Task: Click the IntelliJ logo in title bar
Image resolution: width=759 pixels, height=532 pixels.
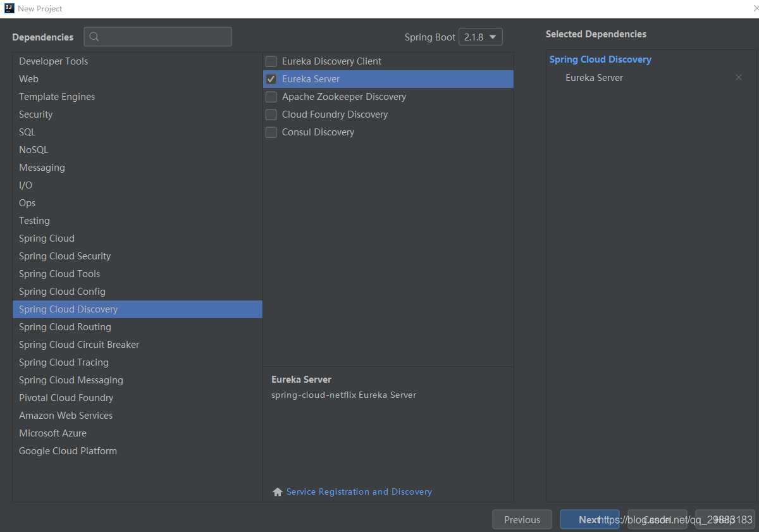Action: (9, 8)
